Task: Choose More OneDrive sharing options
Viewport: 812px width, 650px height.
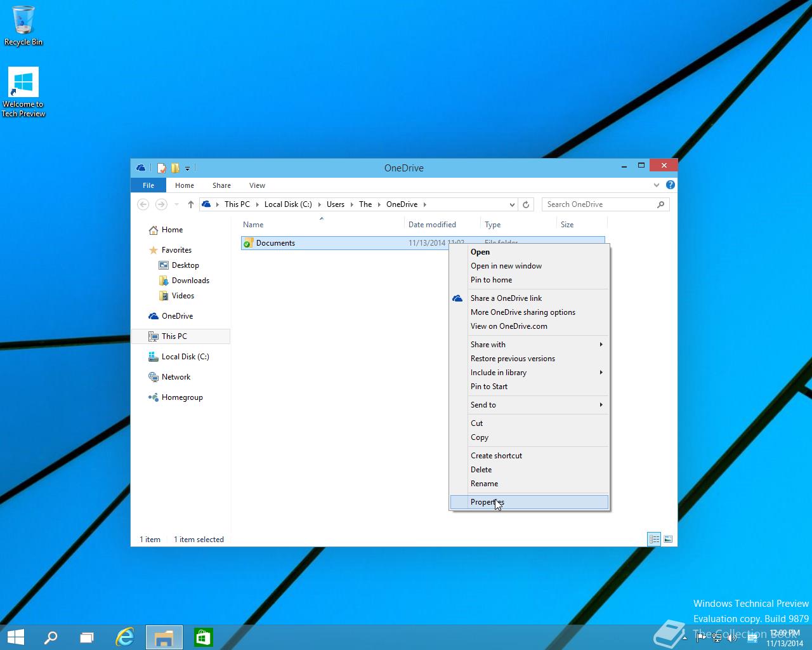Action: point(529,312)
